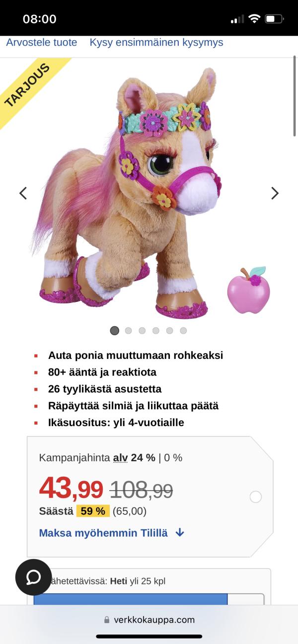The width and height of the screenshot is (298, 644).
Task: Click the down arrow next to Maksa myöhemmin Tilillä
Action: (180, 533)
